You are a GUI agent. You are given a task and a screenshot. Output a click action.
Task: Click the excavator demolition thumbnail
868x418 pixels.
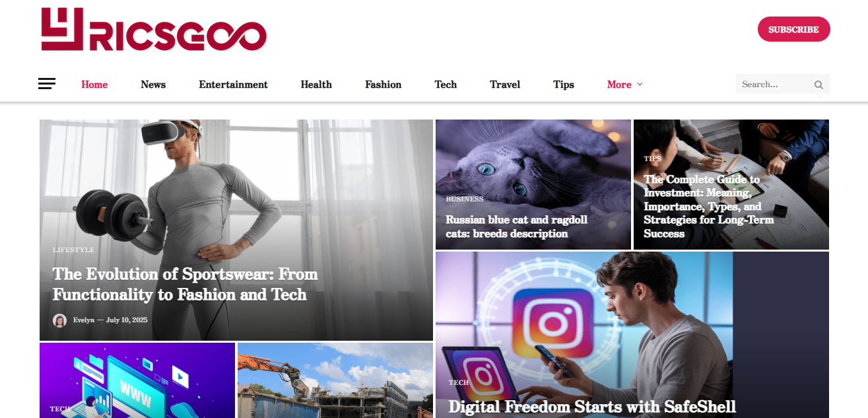(335, 380)
